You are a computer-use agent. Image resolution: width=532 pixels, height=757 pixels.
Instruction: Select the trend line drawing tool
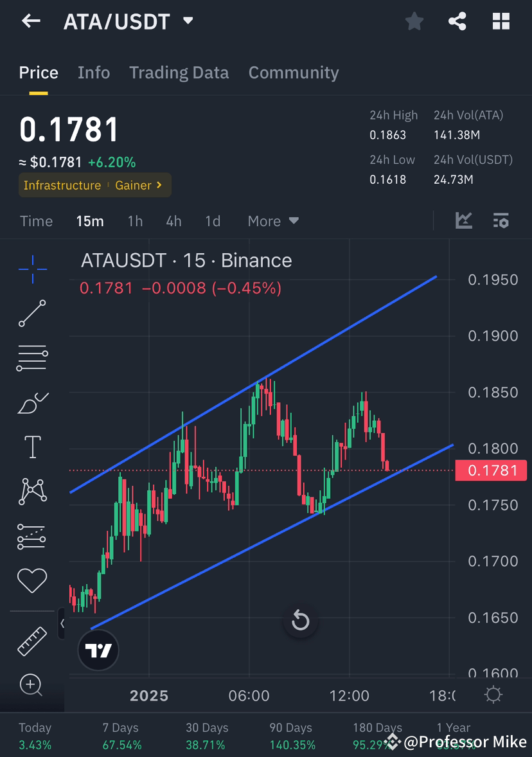(x=33, y=314)
